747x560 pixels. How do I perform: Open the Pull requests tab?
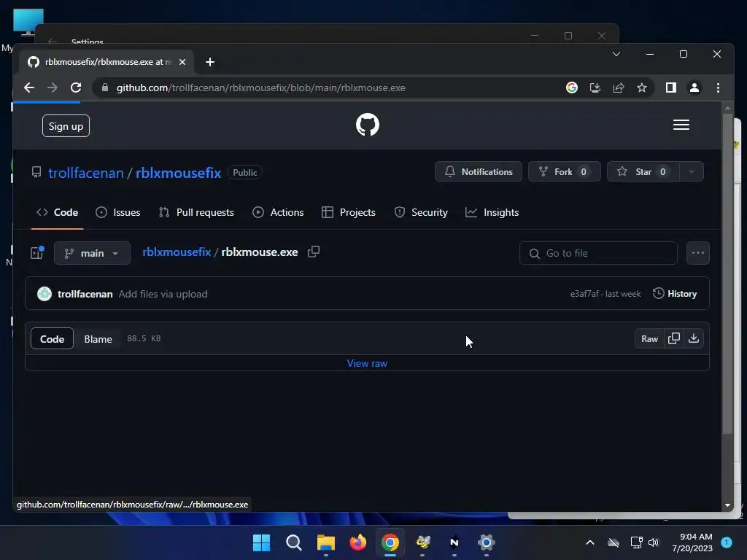[x=196, y=212]
